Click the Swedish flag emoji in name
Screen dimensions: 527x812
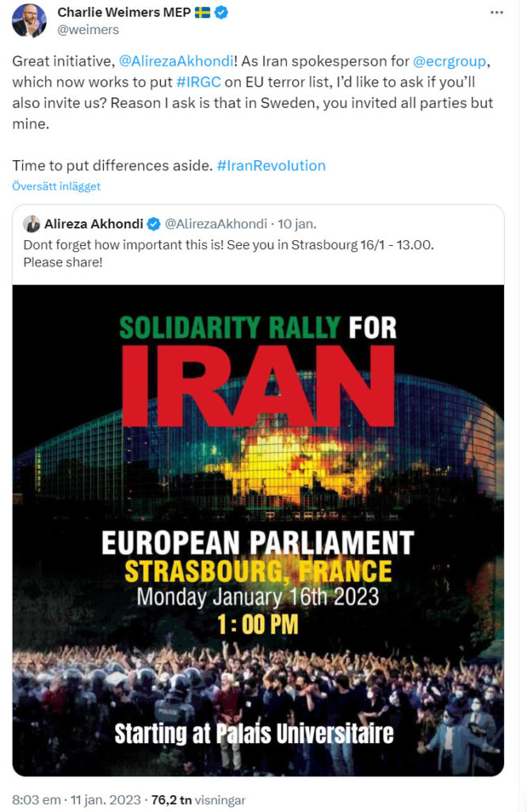(202, 13)
